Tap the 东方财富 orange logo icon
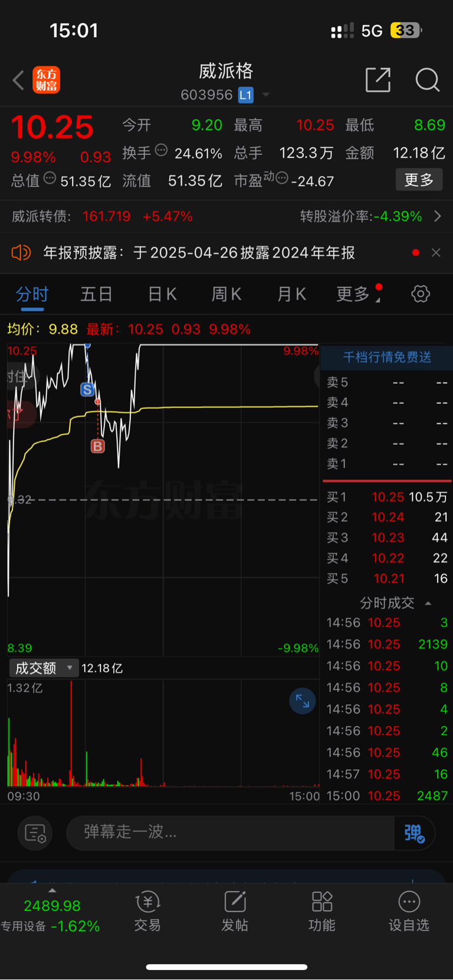 tap(46, 80)
